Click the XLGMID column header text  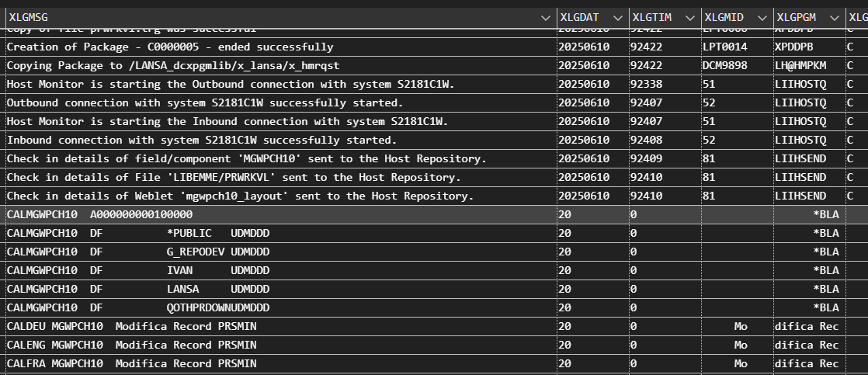[726, 17]
